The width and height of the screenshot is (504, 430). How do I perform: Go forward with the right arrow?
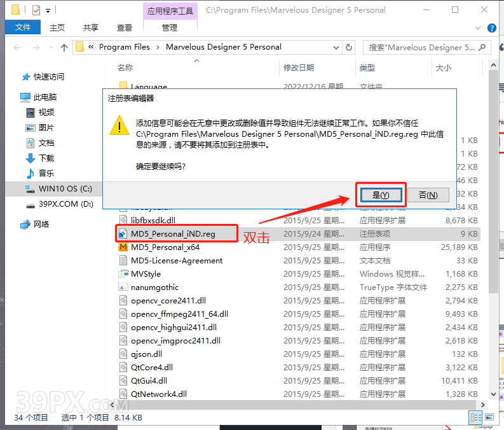coord(36,48)
